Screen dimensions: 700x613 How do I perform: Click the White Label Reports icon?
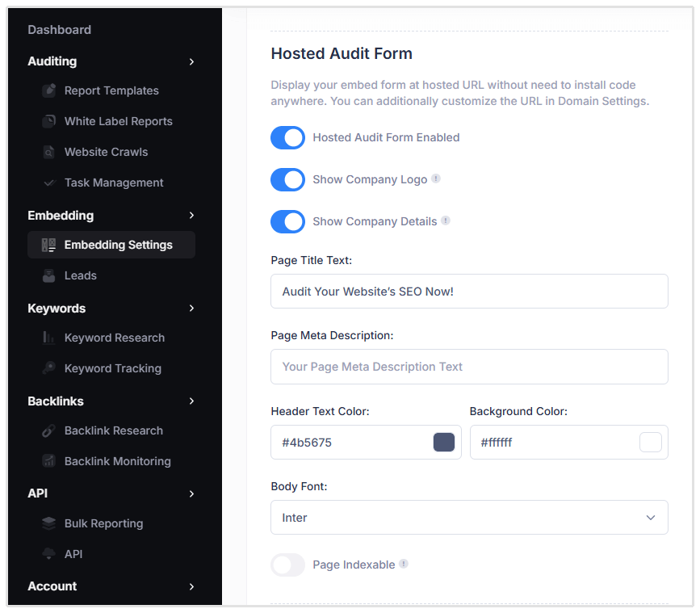48,121
